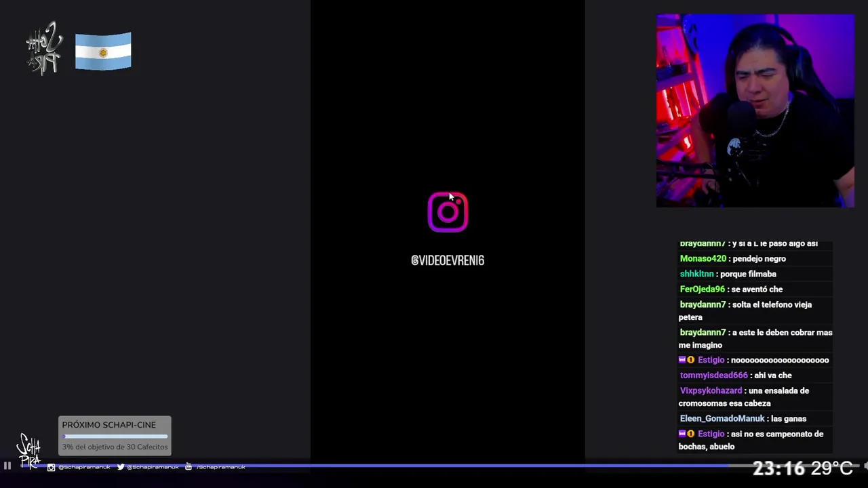Click the graffiti Schapira logo beside the flag
Viewport: 868px width, 488px height.
44,48
